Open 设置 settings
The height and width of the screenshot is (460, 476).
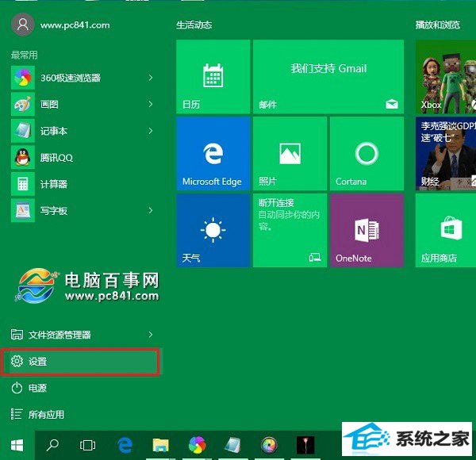coord(80,362)
